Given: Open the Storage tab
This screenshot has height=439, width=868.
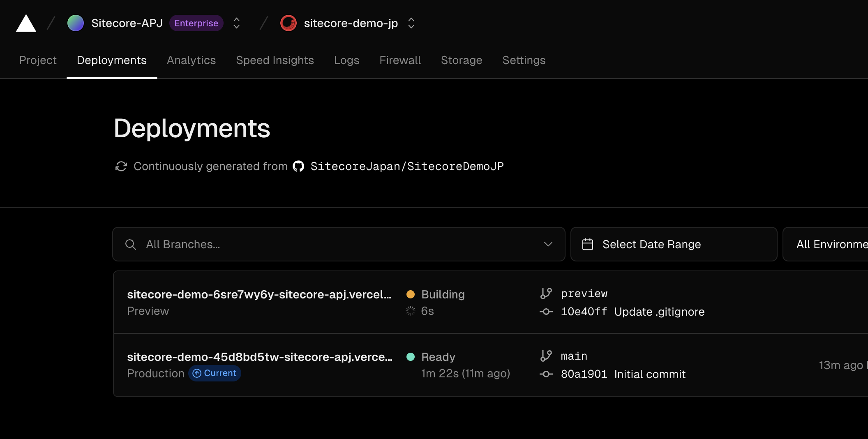Looking at the screenshot, I should tap(462, 60).
